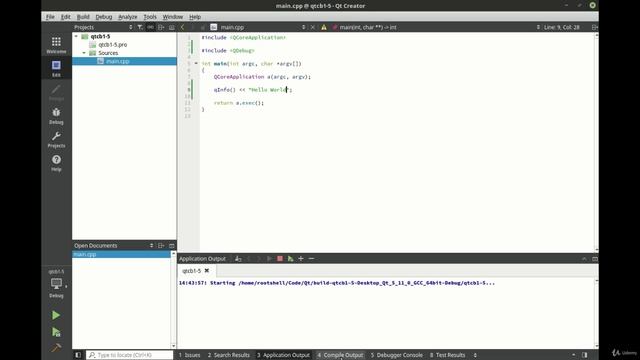Viewport: 640px width, 360px height.
Task: Re-run with debugger from Application Output
Action: click(291, 258)
